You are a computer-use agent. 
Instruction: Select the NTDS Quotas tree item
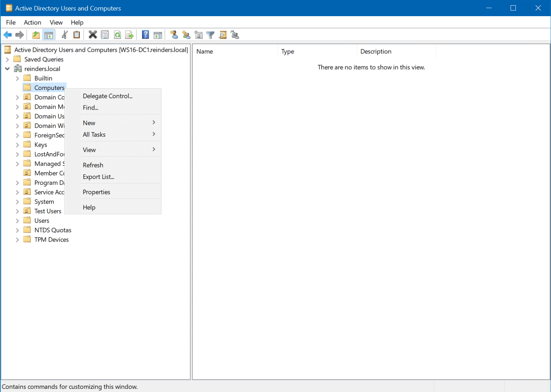click(53, 230)
